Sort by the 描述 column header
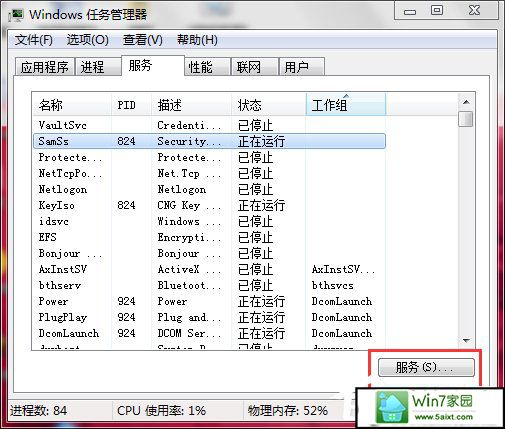 pyautogui.click(x=191, y=105)
